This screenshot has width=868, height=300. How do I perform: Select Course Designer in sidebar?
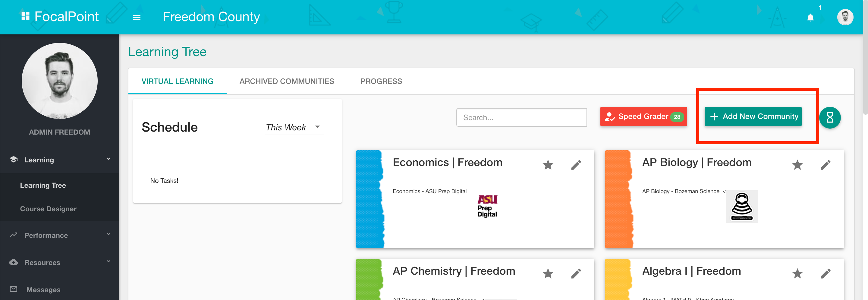[48, 209]
